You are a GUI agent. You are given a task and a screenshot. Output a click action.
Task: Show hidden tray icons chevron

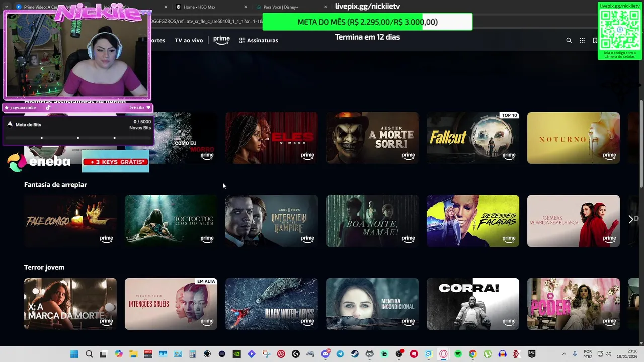pos(563,354)
